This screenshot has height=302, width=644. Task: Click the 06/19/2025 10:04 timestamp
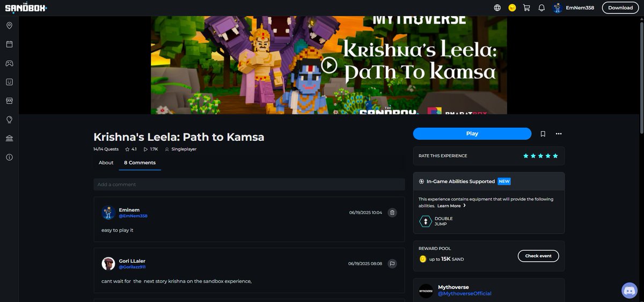click(x=365, y=213)
